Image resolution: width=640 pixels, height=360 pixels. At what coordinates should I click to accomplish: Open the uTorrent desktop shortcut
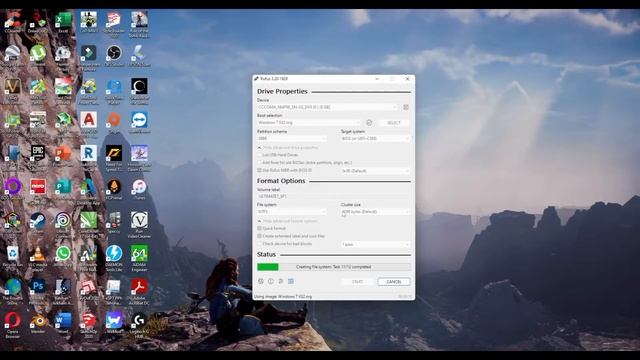pos(38,56)
